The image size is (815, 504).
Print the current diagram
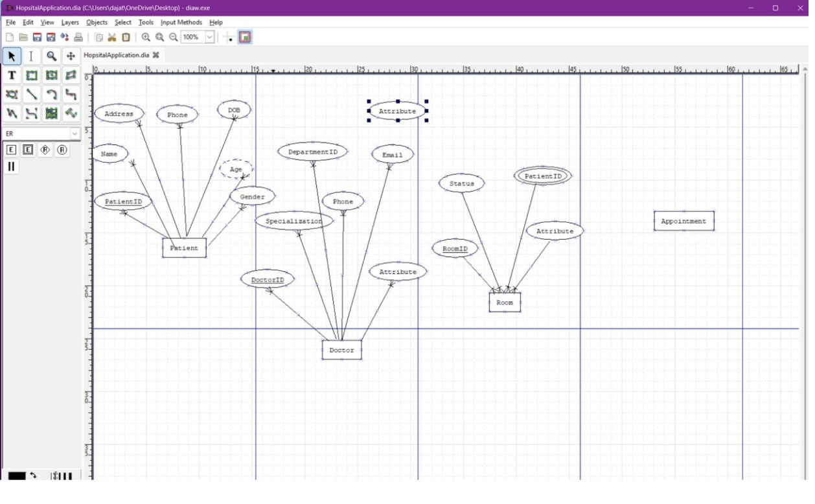pyautogui.click(x=78, y=37)
